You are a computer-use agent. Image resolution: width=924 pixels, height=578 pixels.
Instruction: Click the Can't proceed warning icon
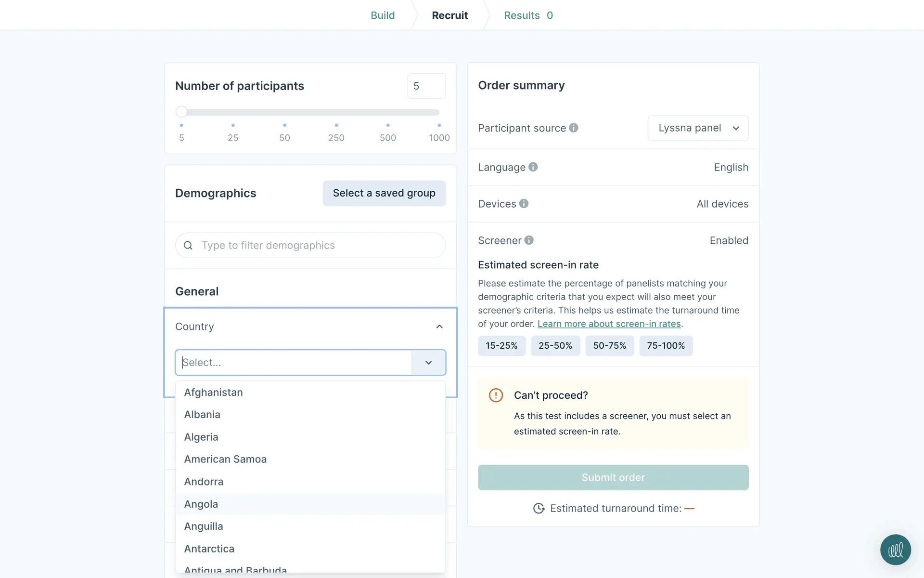pos(496,395)
